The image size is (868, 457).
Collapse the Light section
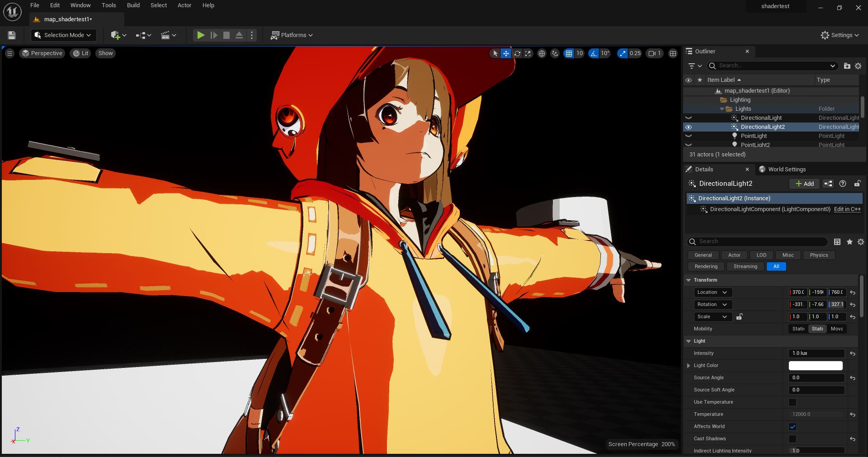click(689, 341)
